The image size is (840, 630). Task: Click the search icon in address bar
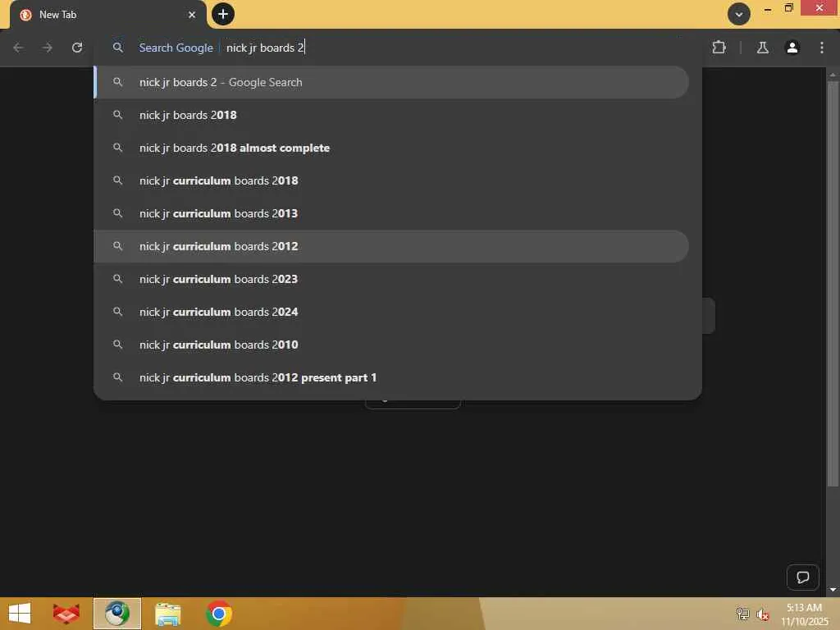click(x=118, y=48)
